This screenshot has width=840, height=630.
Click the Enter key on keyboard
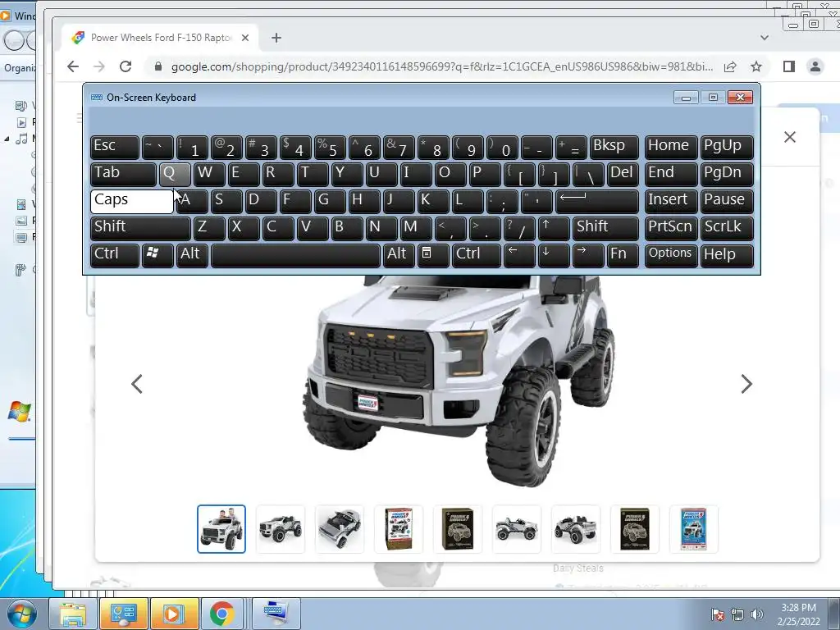[x=597, y=202]
